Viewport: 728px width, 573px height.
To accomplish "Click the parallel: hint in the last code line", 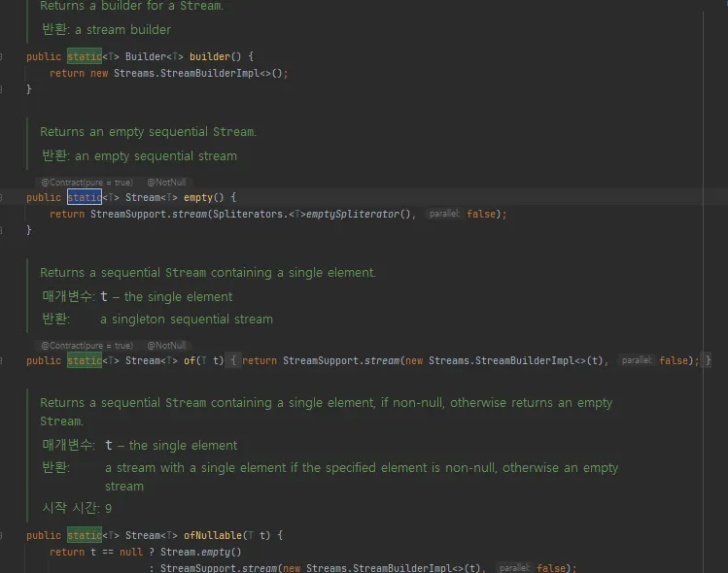I will [x=514, y=568].
